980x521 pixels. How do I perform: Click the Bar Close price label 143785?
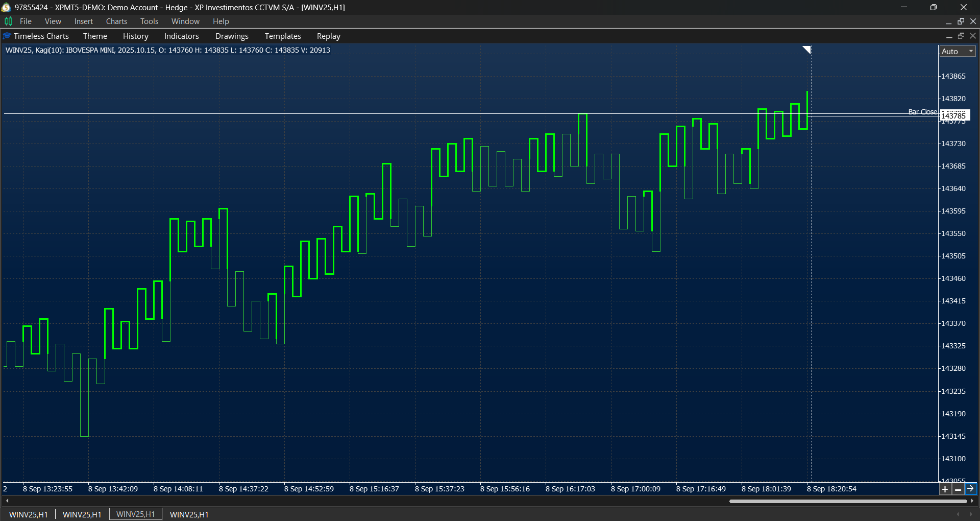pos(954,115)
